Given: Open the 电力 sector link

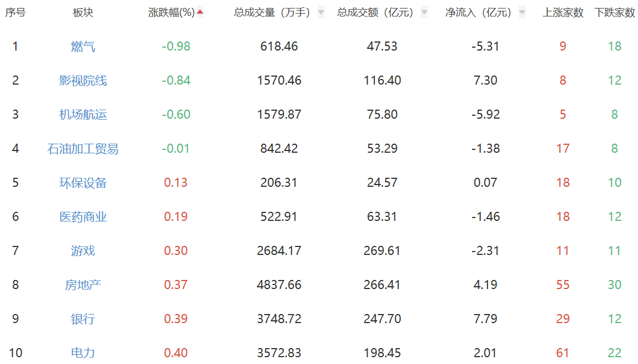Looking at the screenshot, I should point(83,353).
